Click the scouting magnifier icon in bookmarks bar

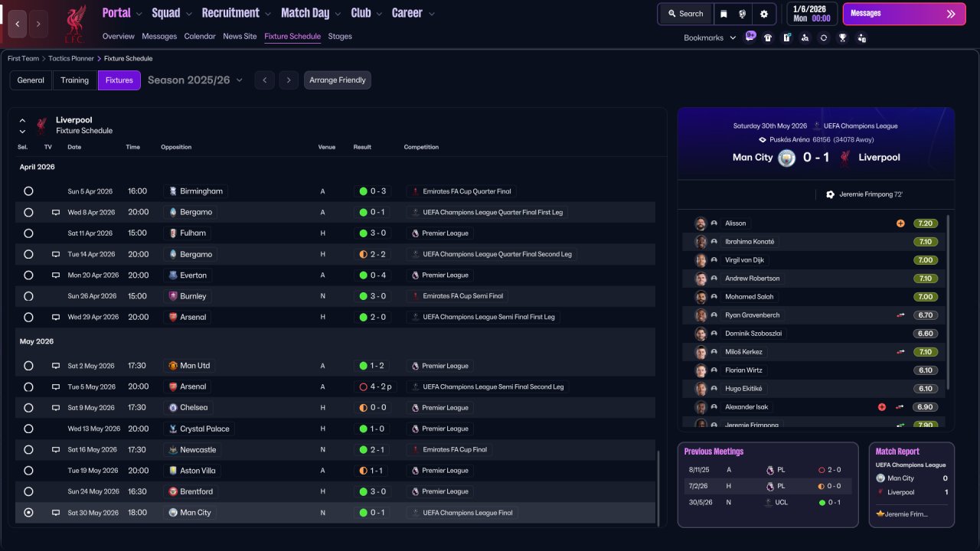point(805,37)
